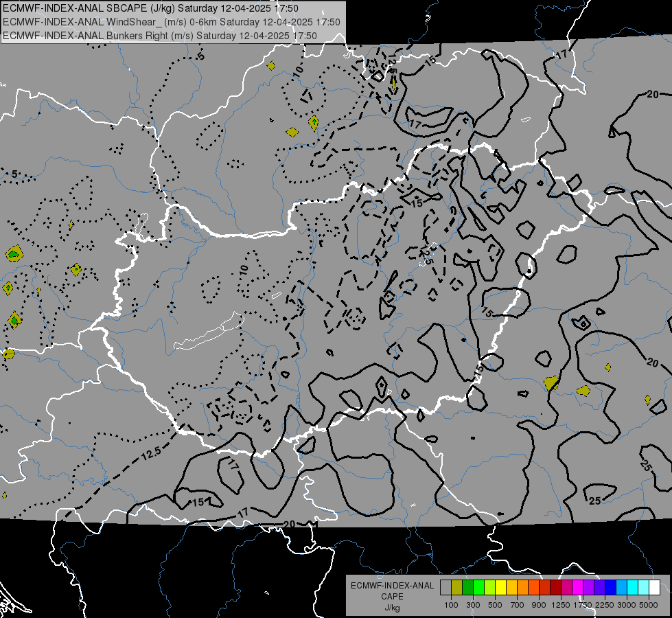Click the SBCAPE header line
This screenshot has width=672, height=618.
[x=150, y=8]
